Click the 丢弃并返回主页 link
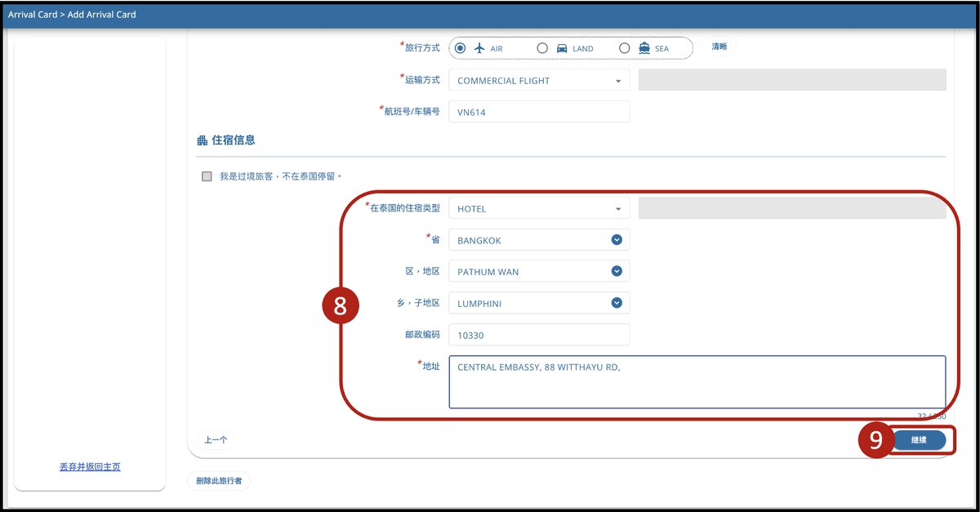The height and width of the screenshot is (512, 980). pyautogui.click(x=90, y=467)
